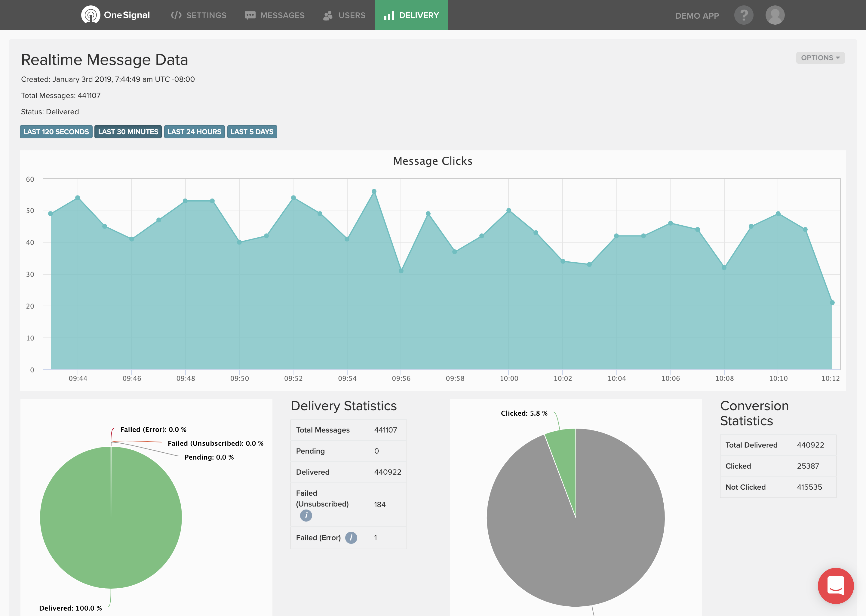Click the 'Total Messages: 441107' line
866x616 pixels.
61,96
